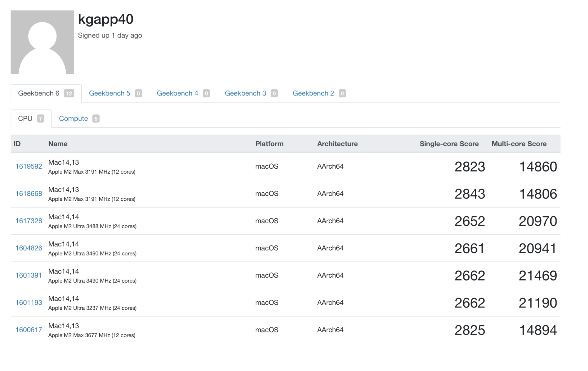
Task: Select the Geekbench 6 tab
Action: [x=46, y=93]
